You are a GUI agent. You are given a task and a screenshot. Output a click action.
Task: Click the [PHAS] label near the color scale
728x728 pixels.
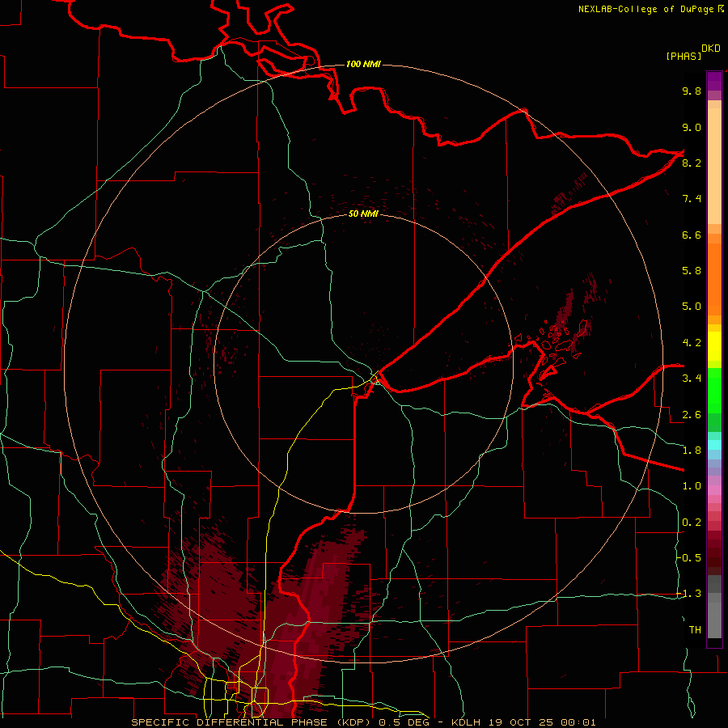(x=684, y=56)
